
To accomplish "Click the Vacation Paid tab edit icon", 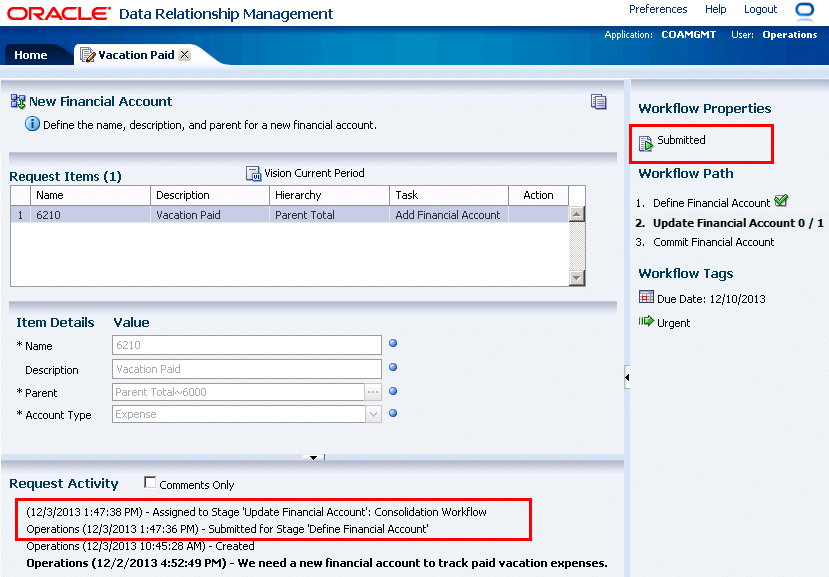I will (87, 55).
